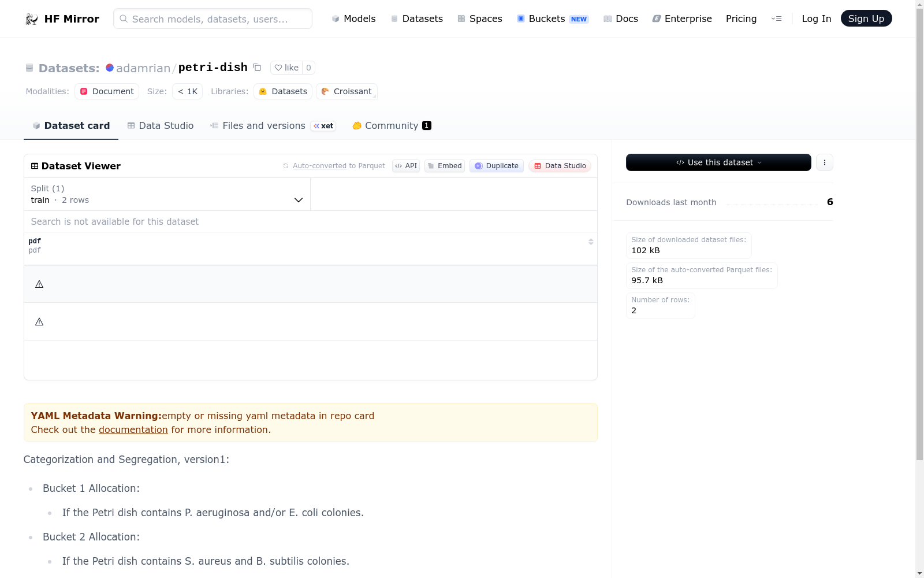This screenshot has width=924, height=578.
Task: Open the YAML documentation link
Action: pyautogui.click(x=133, y=430)
